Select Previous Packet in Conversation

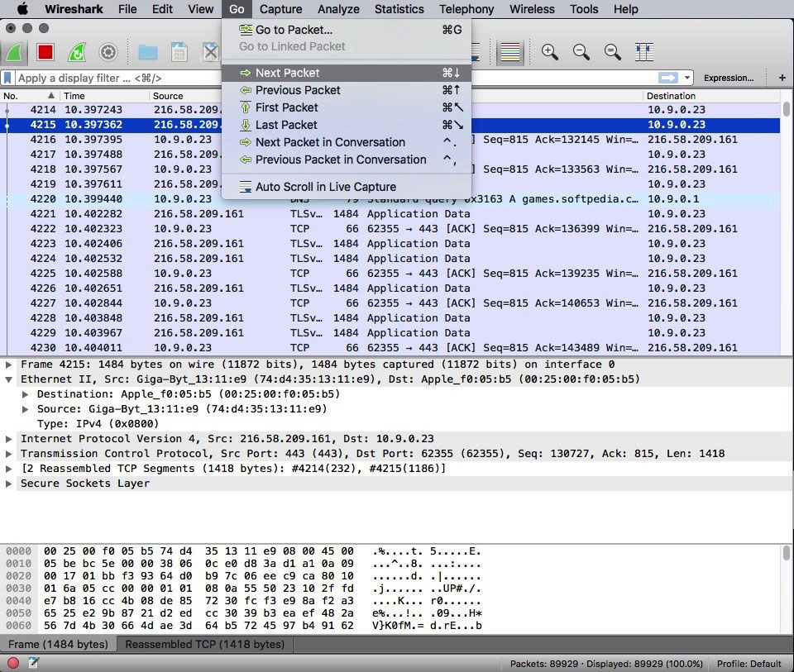(x=347, y=160)
